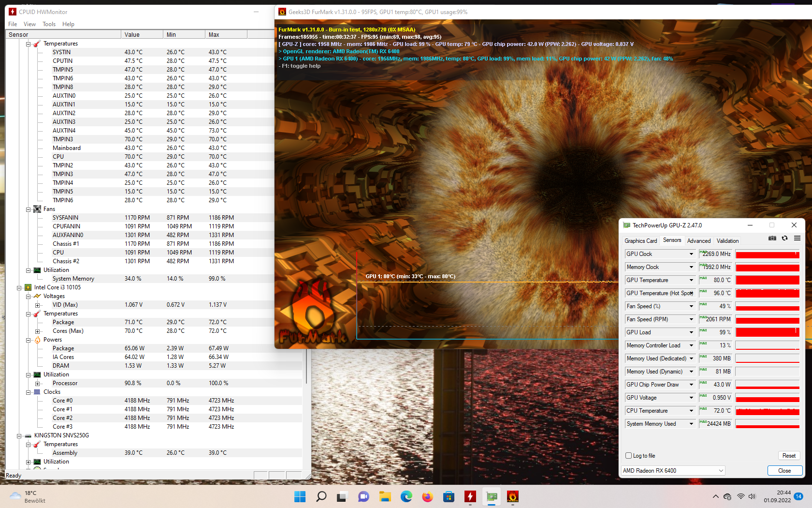The image size is (812, 508).
Task: Click the GPU-Z title bar icon
Action: point(627,225)
